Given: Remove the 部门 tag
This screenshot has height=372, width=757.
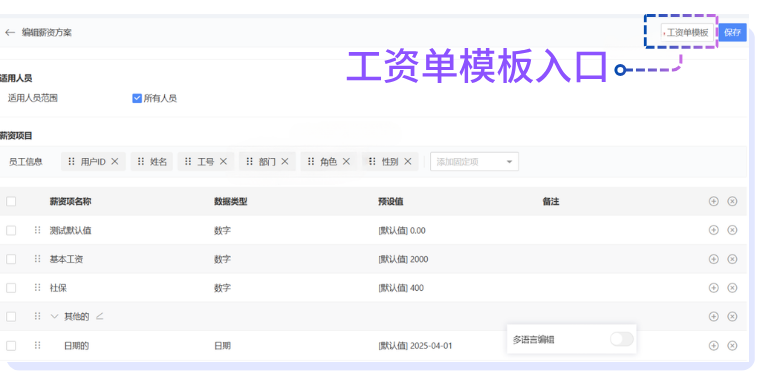Looking at the screenshot, I should tap(285, 162).
